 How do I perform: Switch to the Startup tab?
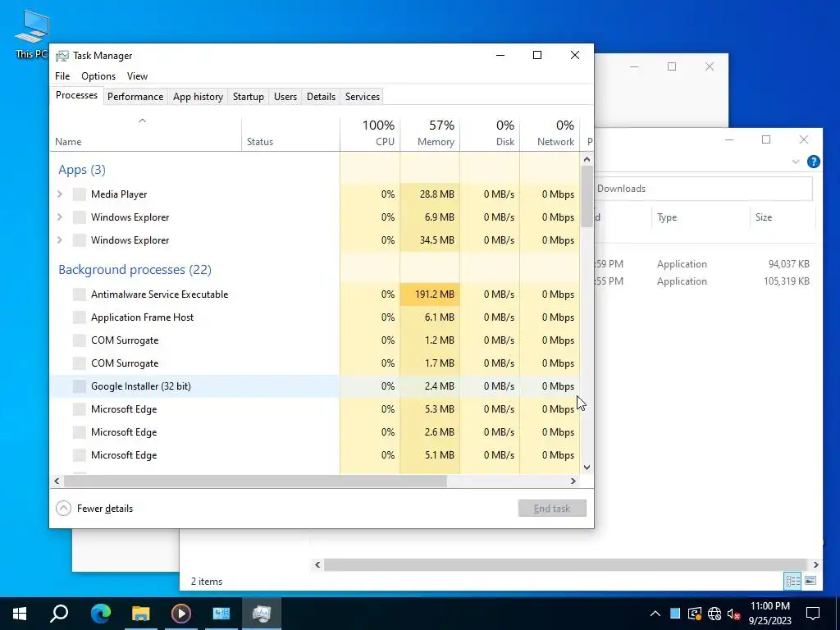(x=248, y=97)
